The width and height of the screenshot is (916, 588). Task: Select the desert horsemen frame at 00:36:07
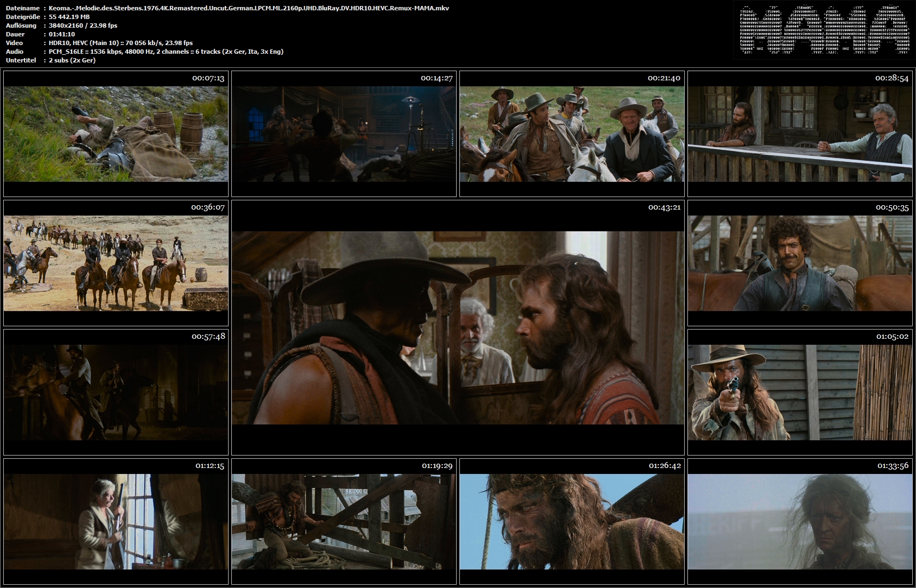tap(116, 263)
